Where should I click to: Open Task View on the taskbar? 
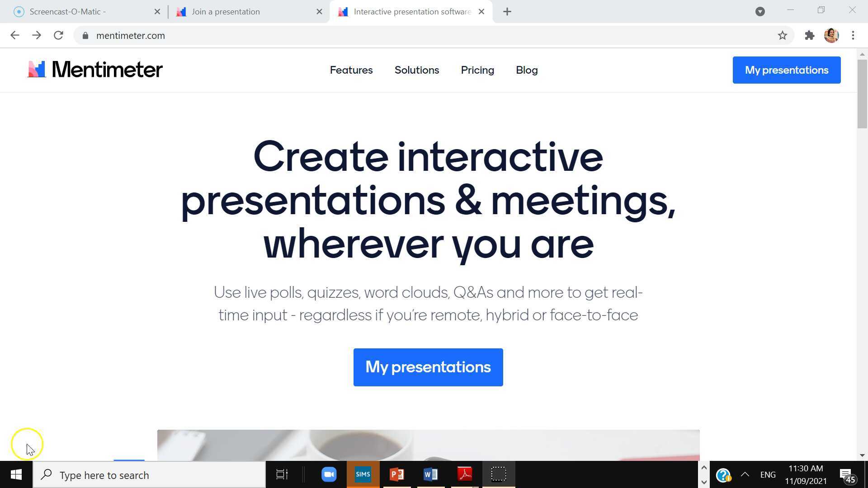point(282,474)
